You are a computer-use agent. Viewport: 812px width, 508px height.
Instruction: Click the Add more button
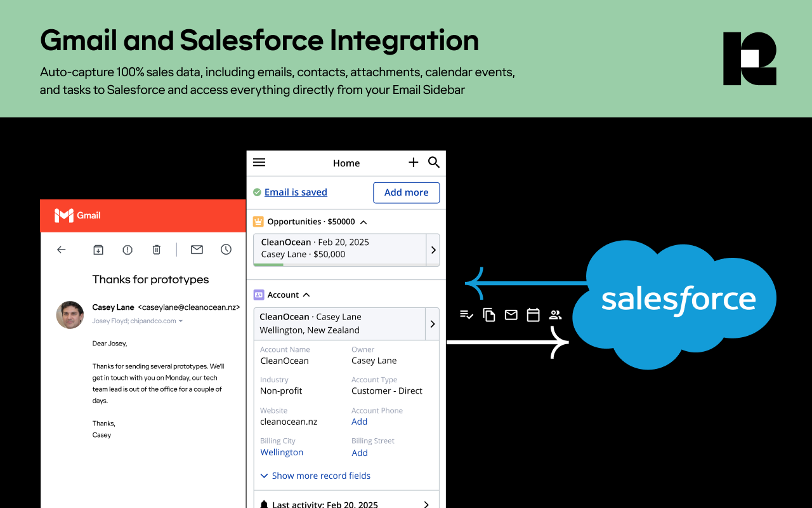406,192
